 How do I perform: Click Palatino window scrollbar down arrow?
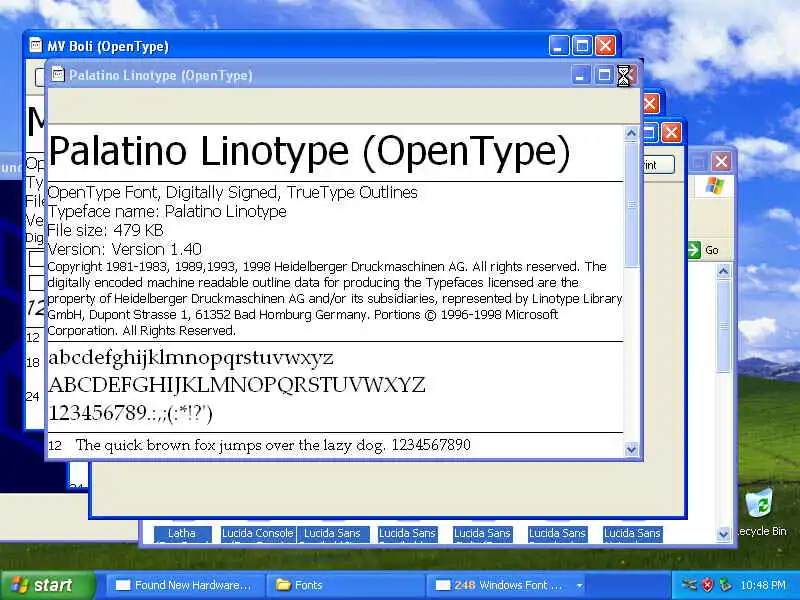tap(631, 449)
